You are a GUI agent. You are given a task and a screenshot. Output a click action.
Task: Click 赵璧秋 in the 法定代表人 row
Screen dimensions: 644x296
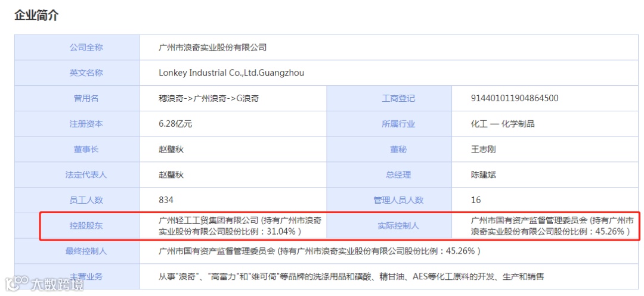pyautogui.click(x=171, y=175)
